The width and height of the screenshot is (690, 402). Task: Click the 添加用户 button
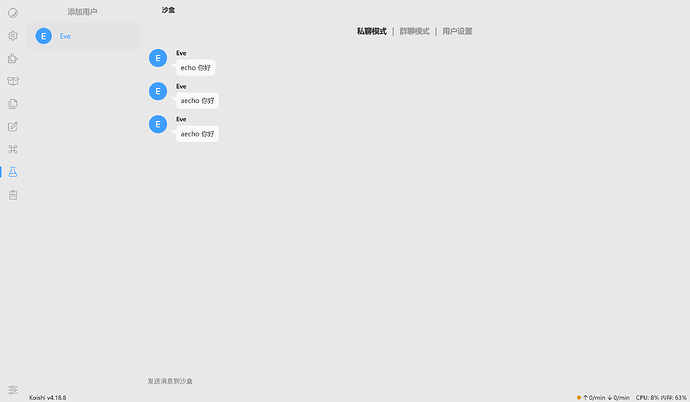82,12
